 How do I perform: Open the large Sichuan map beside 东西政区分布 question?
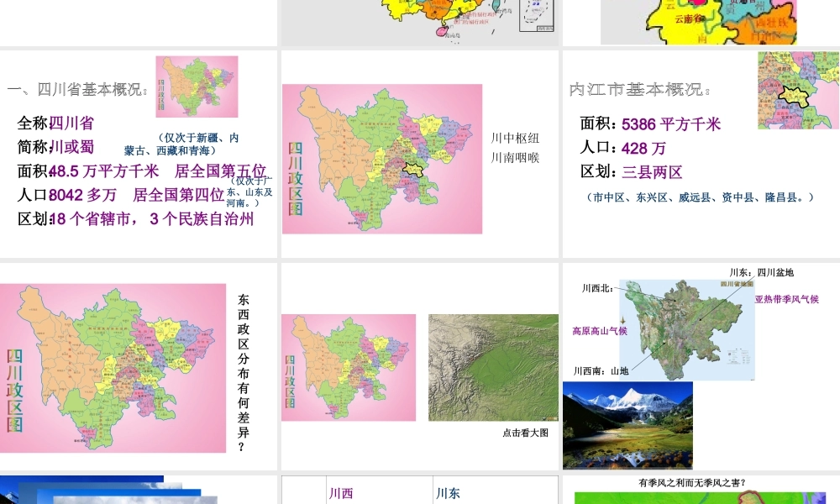pos(113,368)
